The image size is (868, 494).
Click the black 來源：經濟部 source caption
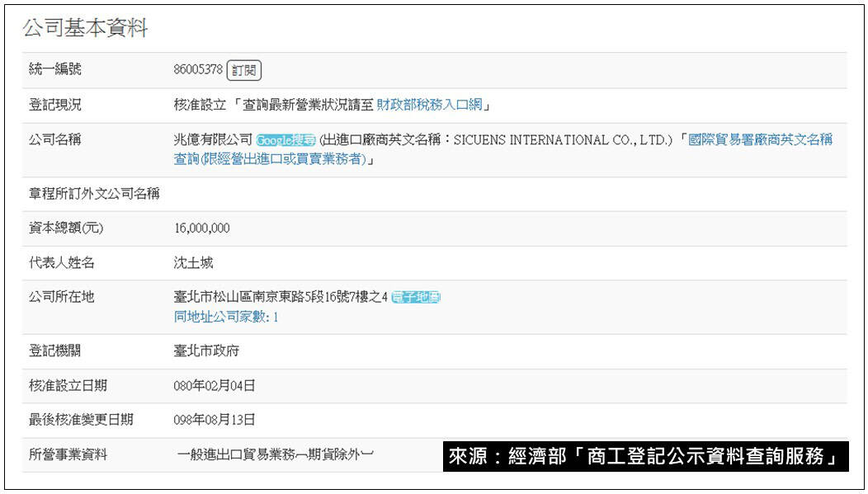click(x=646, y=457)
